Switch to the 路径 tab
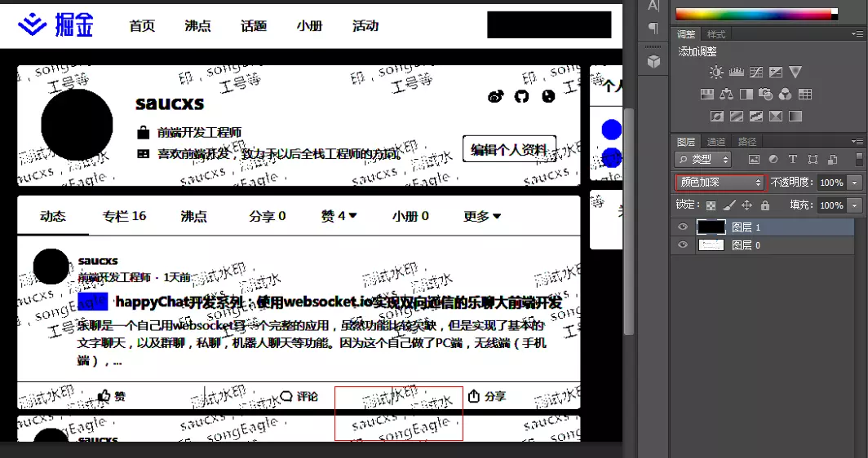 pos(746,142)
